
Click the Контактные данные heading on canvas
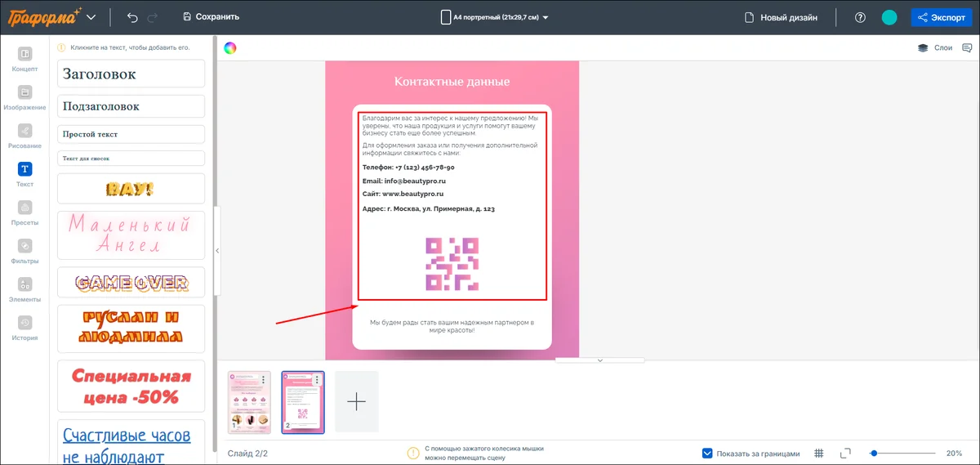[x=452, y=82]
